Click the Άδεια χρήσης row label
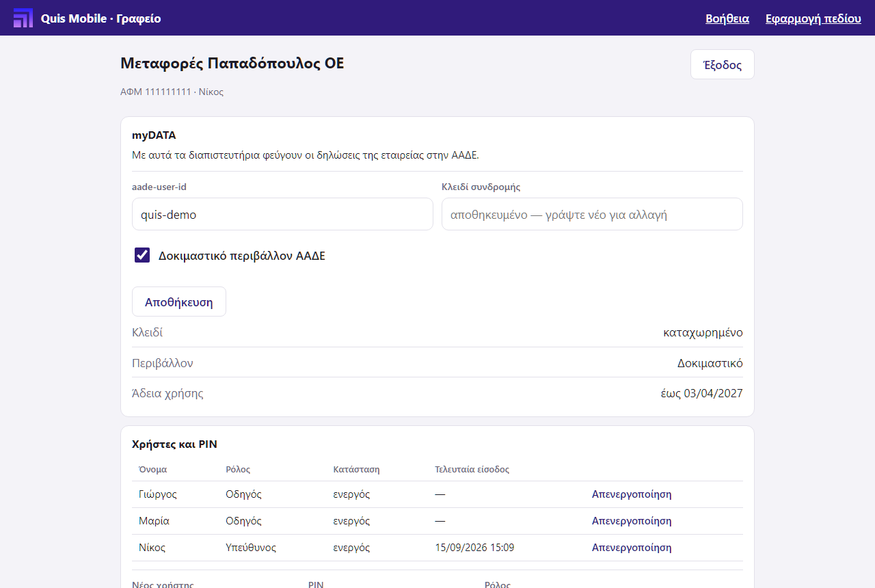The height and width of the screenshot is (588, 875). tap(167, 393)
